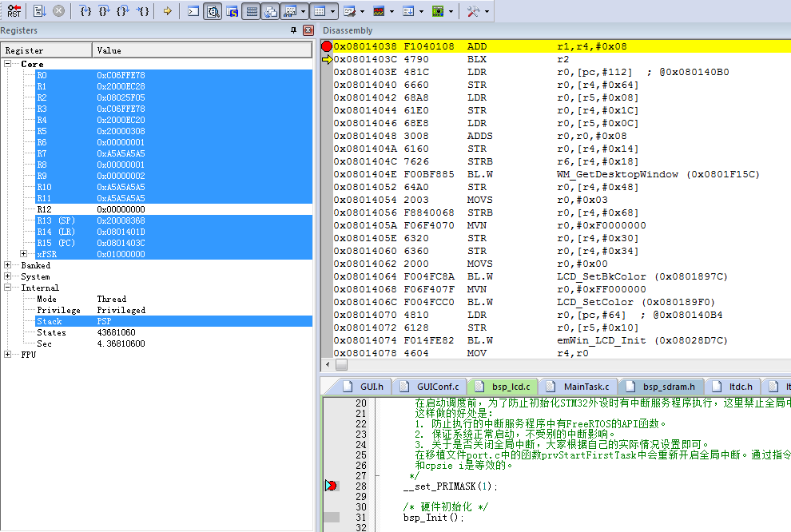Click the Register column header

(x=46, y=50)
